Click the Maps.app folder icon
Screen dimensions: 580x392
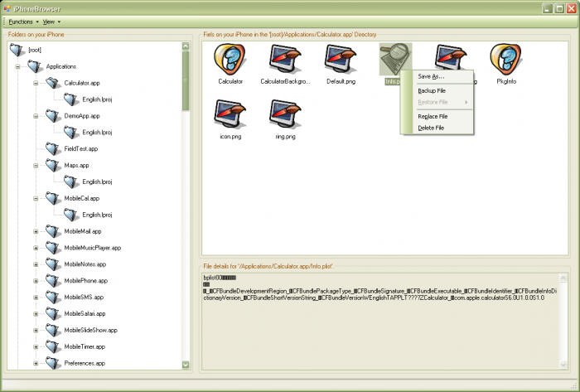(53, 165)
